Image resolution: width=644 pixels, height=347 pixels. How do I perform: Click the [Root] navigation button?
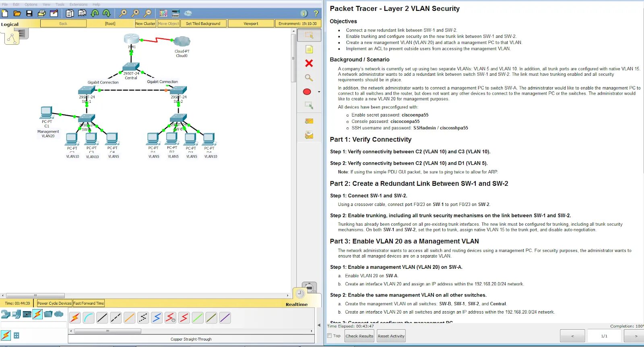(x=110, y=23)
